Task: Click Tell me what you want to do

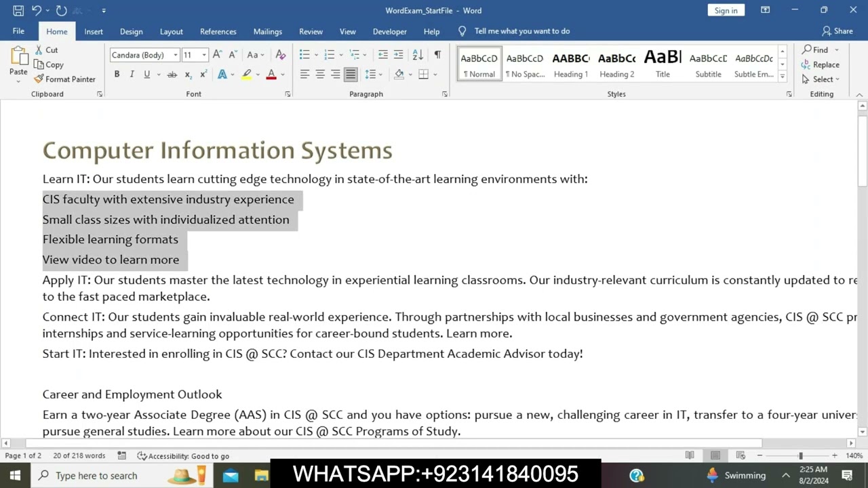Action: pos(522,31)
